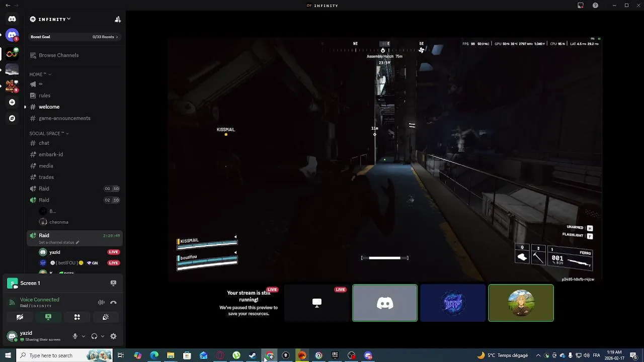Click the FRA language indicator
644x362 pixels.
click(x=596, y=355)
